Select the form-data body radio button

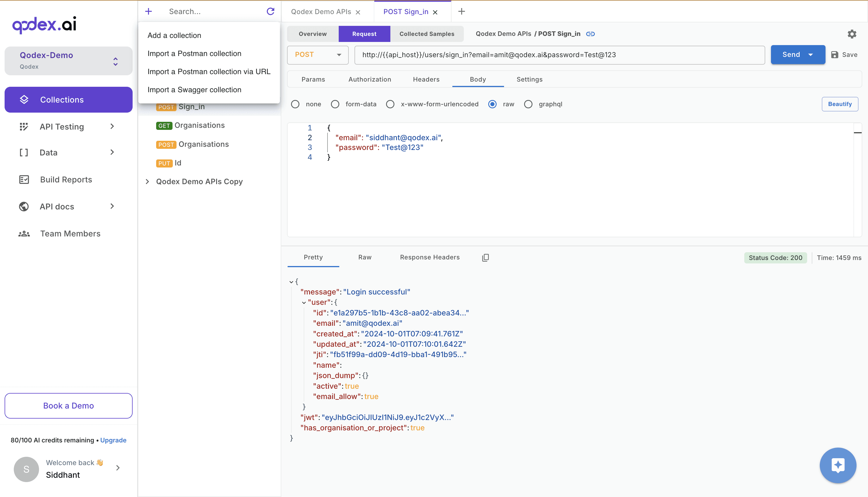pyautogui.click(x=335, y=104)
